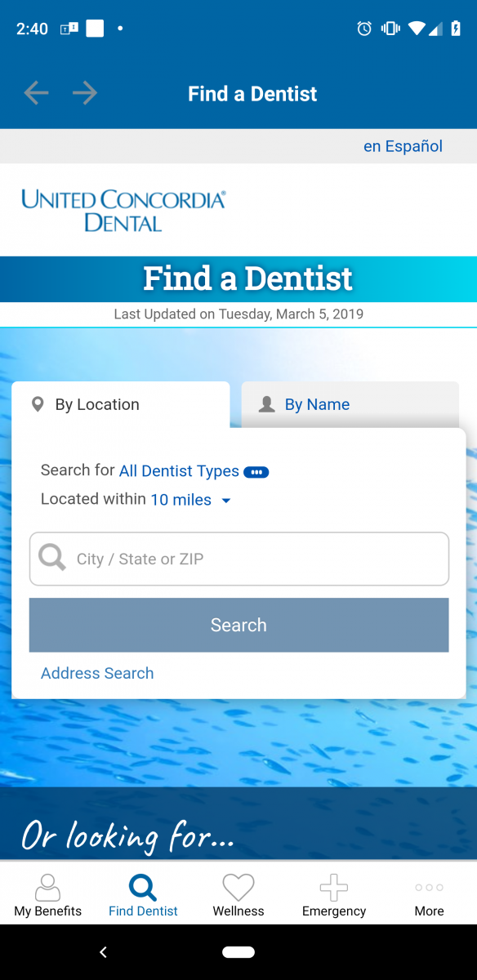Tap the ellipsis badge beside Dentist Types
The width and height of the screenshot is (477, 980).
[256, 472]
